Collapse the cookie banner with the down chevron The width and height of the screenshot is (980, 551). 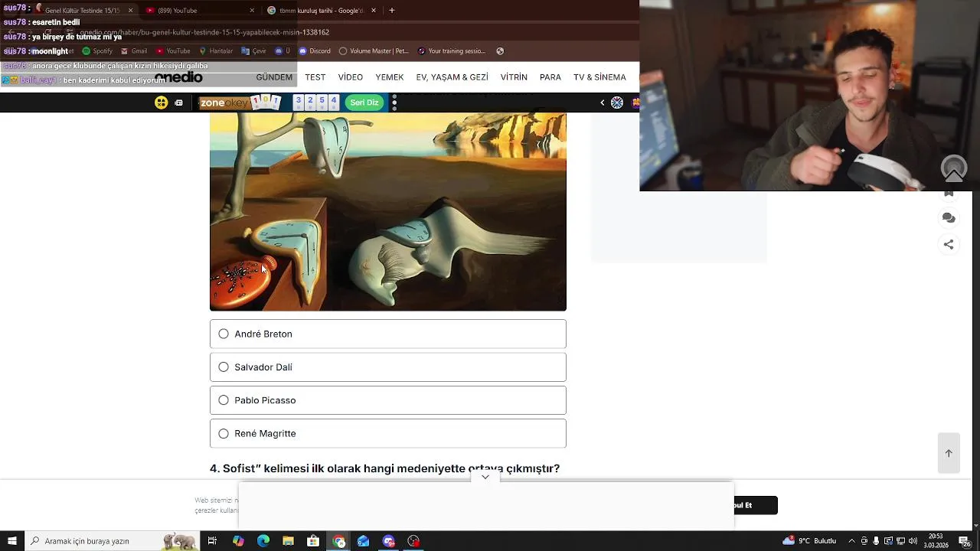(485, 477)
